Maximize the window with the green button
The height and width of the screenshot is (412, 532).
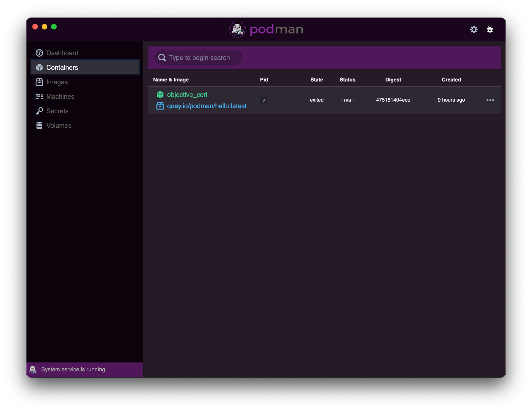click(x=54, y=27)
